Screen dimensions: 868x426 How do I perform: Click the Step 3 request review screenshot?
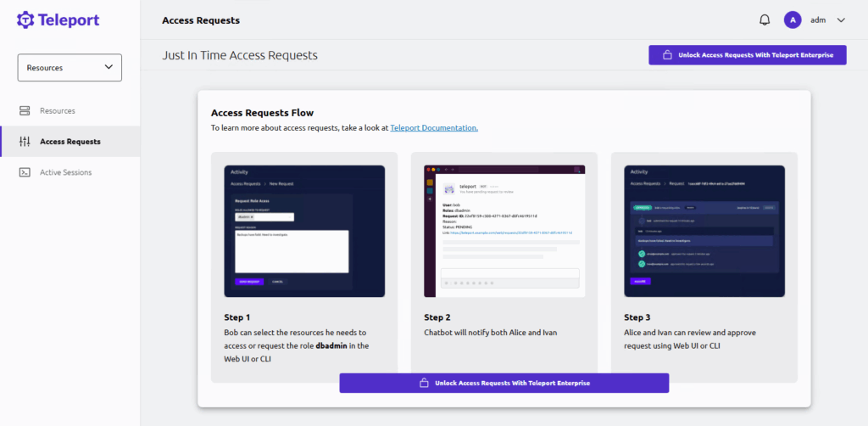[704, 231]
